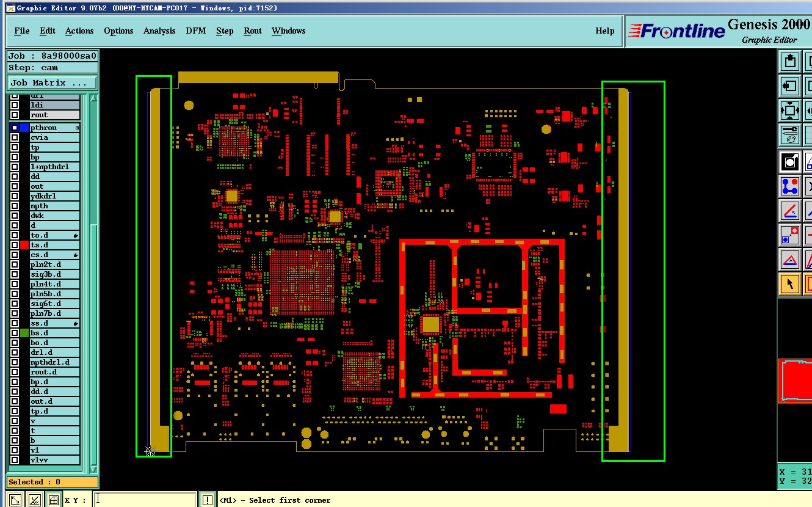The width and height of the screenshot is (812, 507).
Task: Select the arrow pointer selection tool
Action: [790, 284]
